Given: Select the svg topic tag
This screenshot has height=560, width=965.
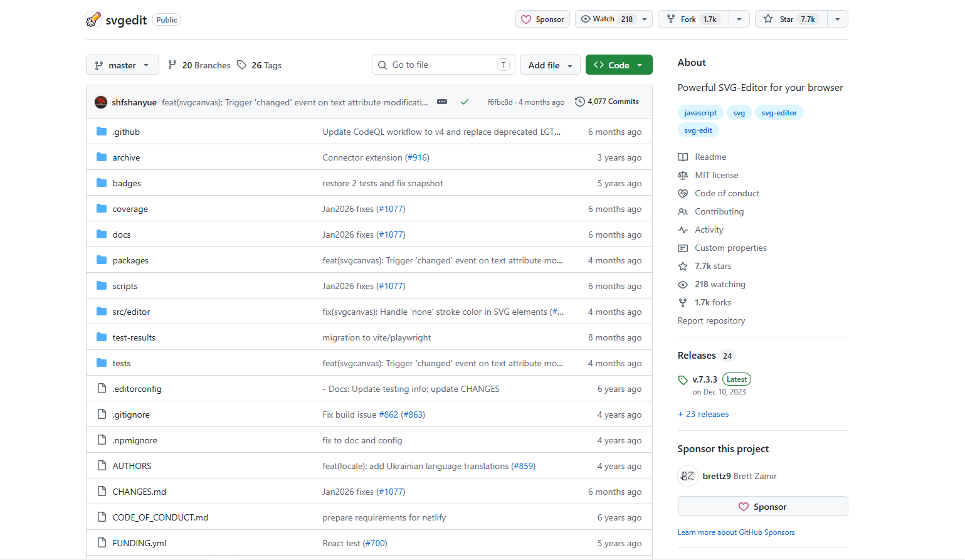Looking at the screenshot, I should pos(739,113).
